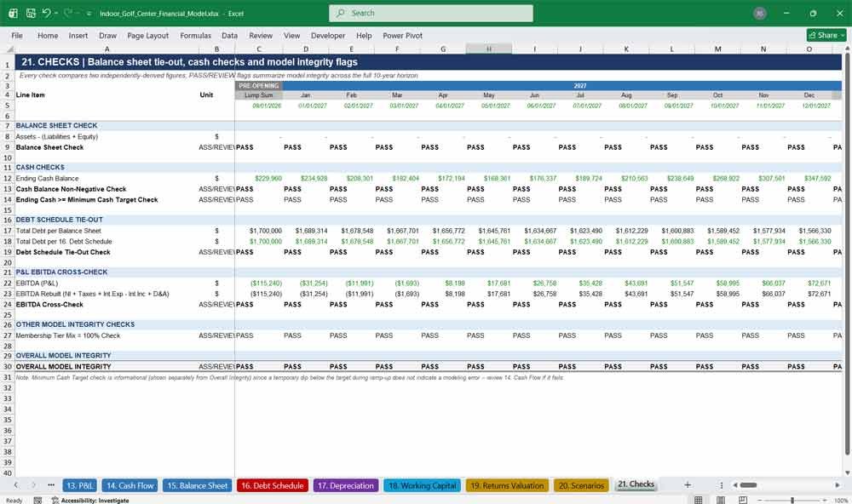
Task: Click the Excel app icon in the title bar
Action: click(13, 13)
